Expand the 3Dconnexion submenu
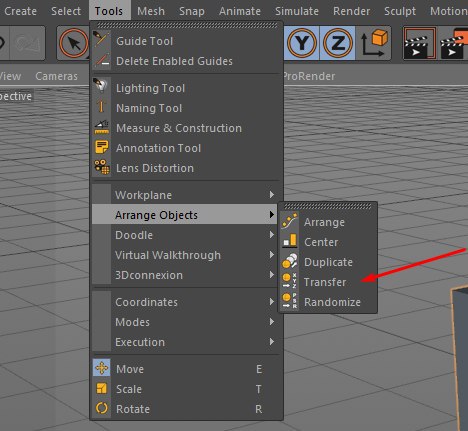 pyautogui.click(x=186, y=275)
